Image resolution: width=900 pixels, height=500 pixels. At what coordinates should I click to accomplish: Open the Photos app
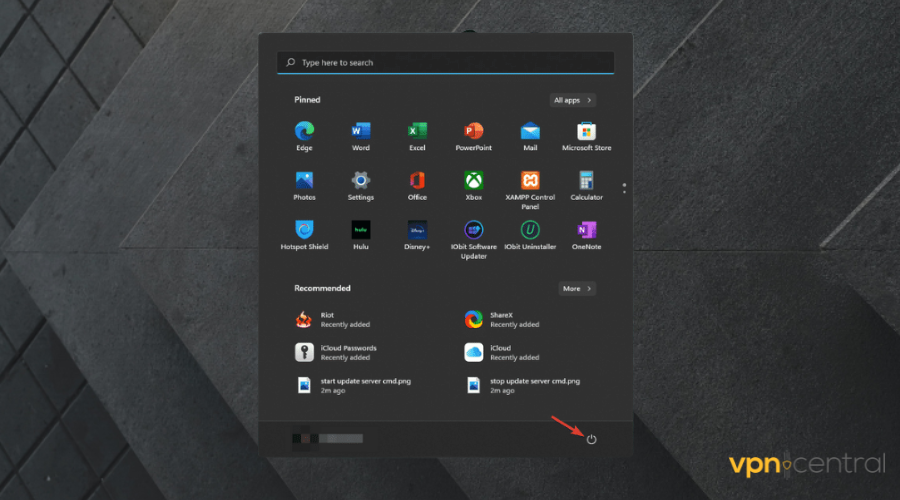click(x=304, y=181)
